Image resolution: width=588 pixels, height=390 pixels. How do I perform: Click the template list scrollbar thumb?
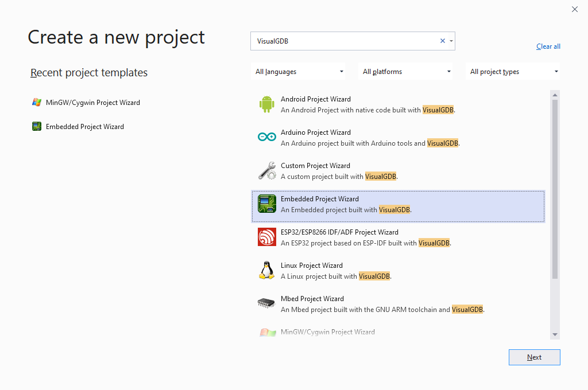[555, 189]
